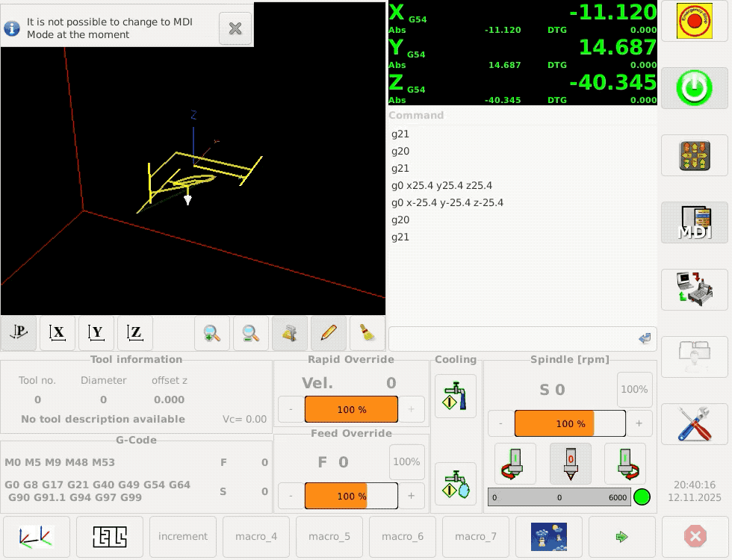Toggle the green machine power button
Screen dimensions: 732x560
[x=694, y=88]
